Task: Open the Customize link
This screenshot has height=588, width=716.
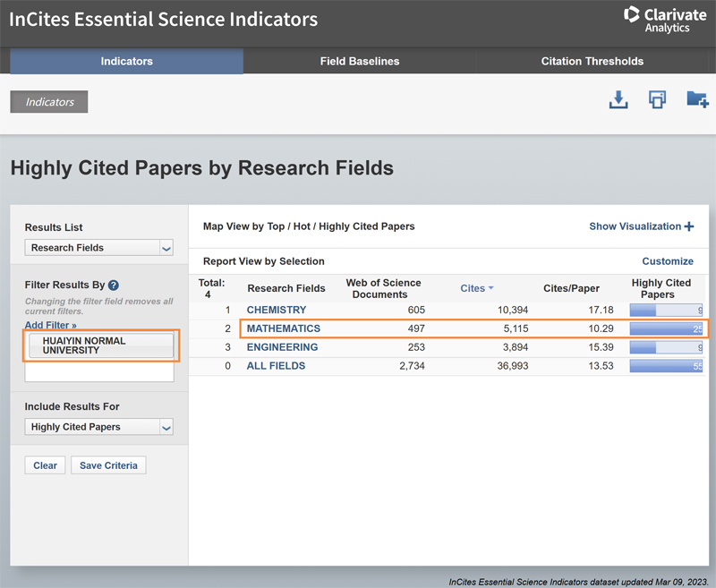Action: pyautogui.click(x=667, y=261)
